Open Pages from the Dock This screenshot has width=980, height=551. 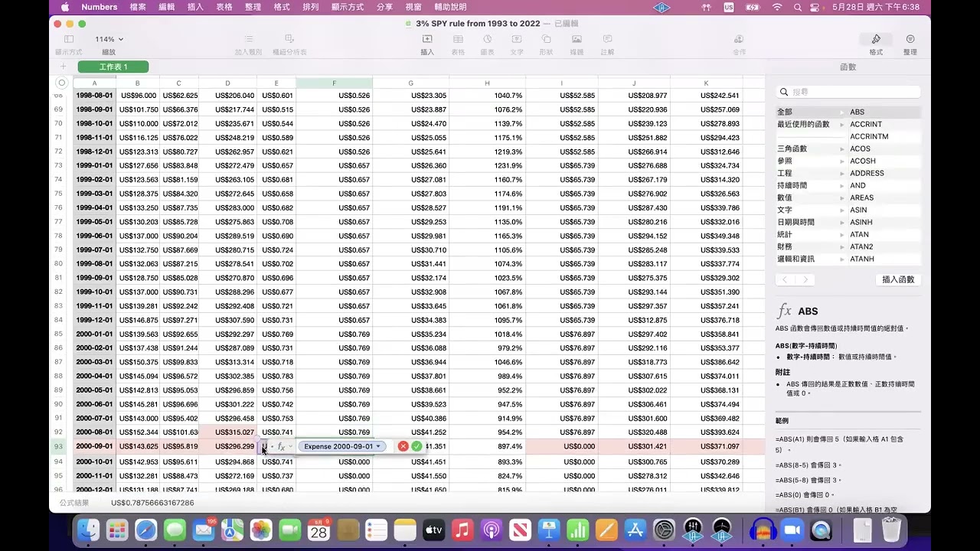606,530
